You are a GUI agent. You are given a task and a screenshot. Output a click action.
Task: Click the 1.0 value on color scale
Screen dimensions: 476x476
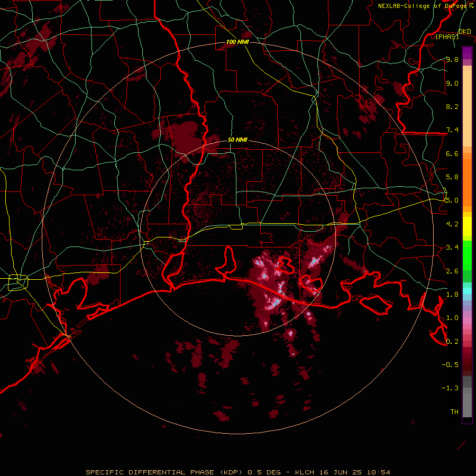452,317
